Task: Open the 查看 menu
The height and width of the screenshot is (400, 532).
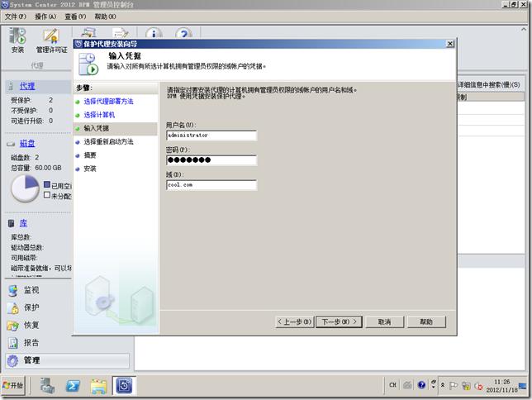Action: [x=75, y=17]
